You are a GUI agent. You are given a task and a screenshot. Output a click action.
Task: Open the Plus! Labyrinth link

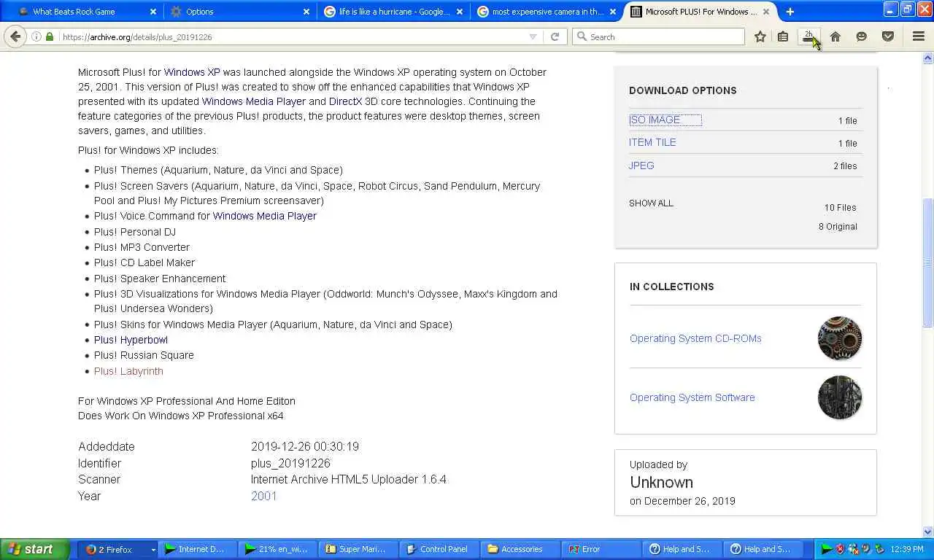(128, 371)
